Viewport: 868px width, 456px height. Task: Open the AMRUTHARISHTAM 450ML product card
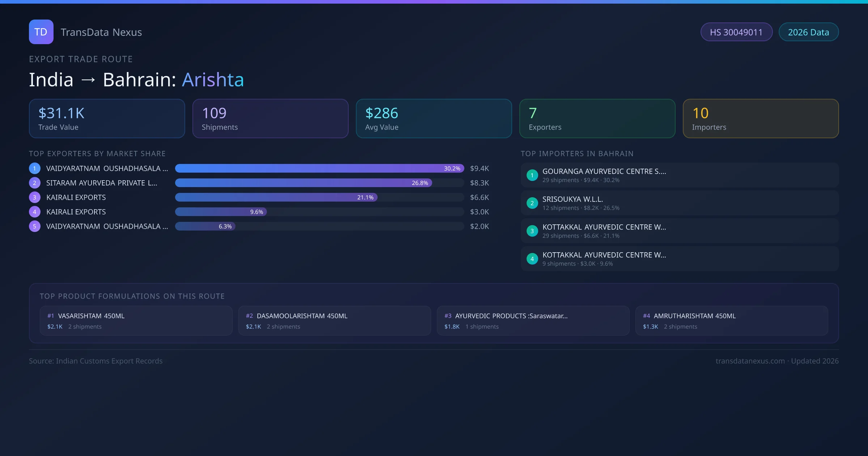731,321
